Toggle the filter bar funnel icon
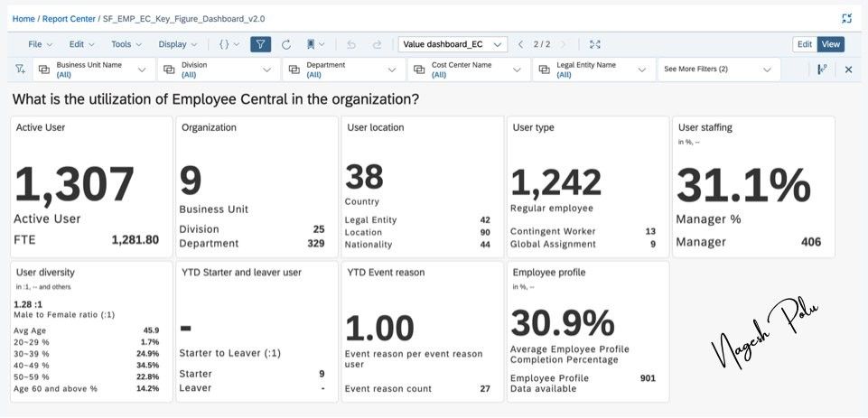The image size is (868, 418). [260, 44]
